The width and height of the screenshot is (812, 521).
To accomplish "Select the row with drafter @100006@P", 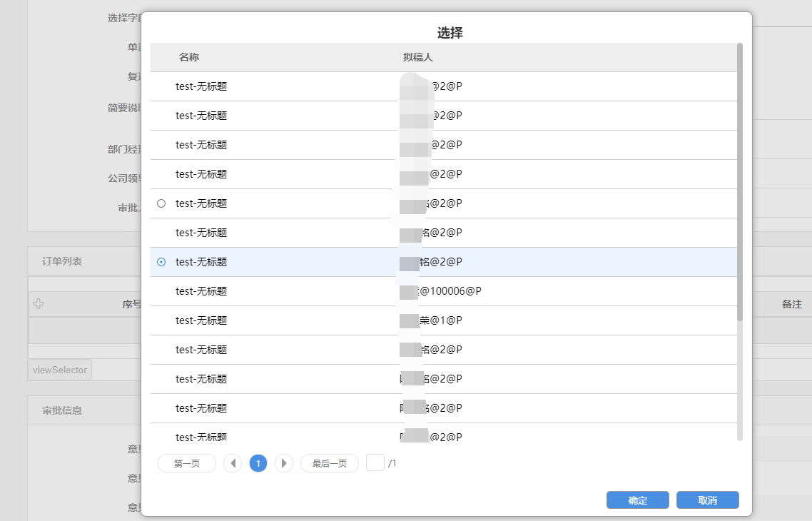I will [442, 291].
